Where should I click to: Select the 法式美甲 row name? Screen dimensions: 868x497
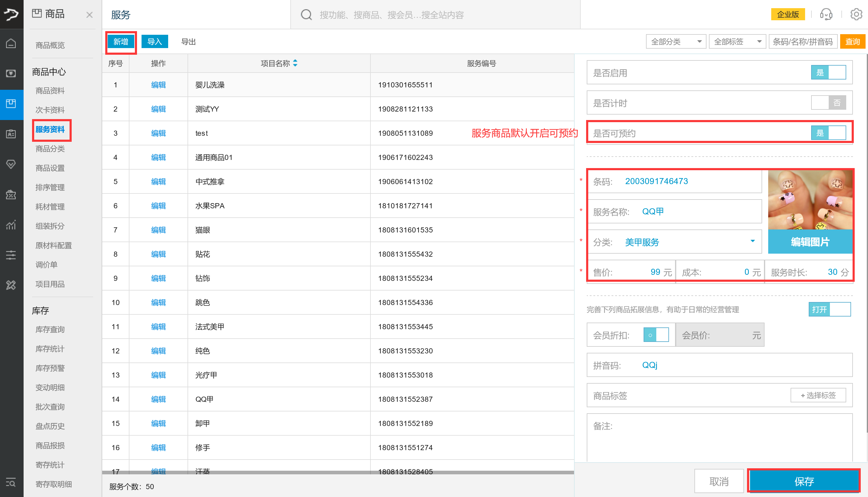click(210, 327)
